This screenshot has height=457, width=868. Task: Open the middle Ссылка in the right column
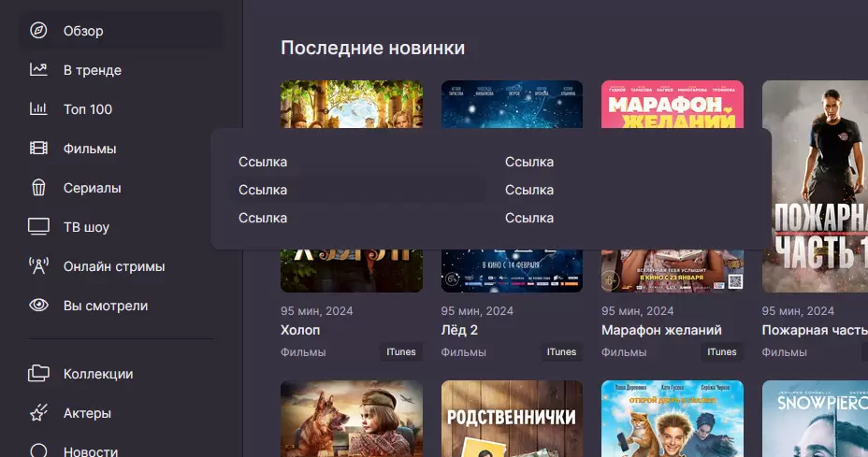pos(529,190)
